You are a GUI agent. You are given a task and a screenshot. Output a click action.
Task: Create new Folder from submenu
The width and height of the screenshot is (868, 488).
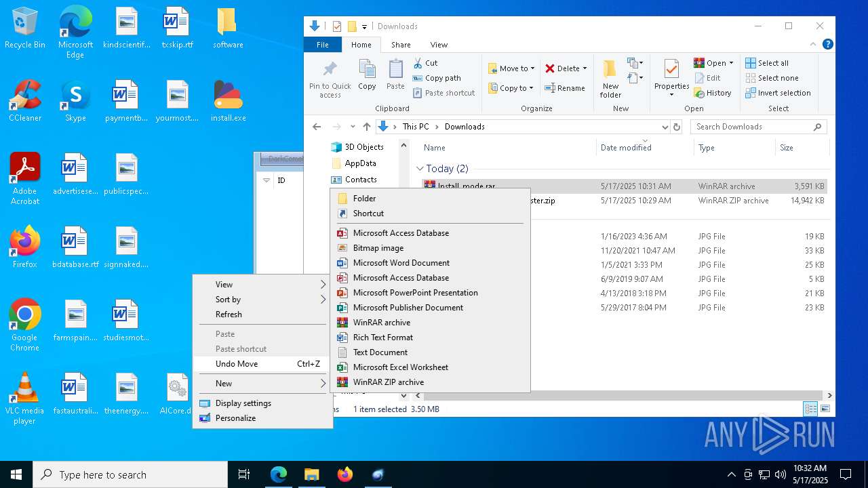(x=430, y=199)
